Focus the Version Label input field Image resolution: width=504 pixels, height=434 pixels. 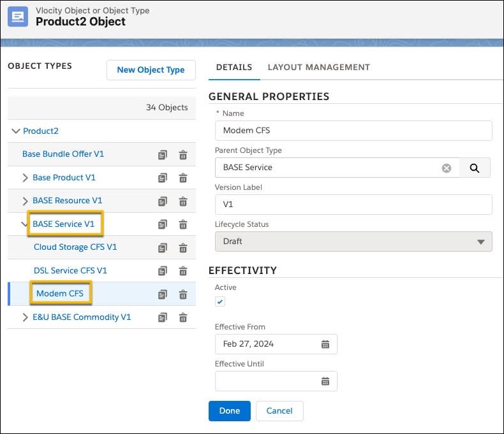(353, 205)
